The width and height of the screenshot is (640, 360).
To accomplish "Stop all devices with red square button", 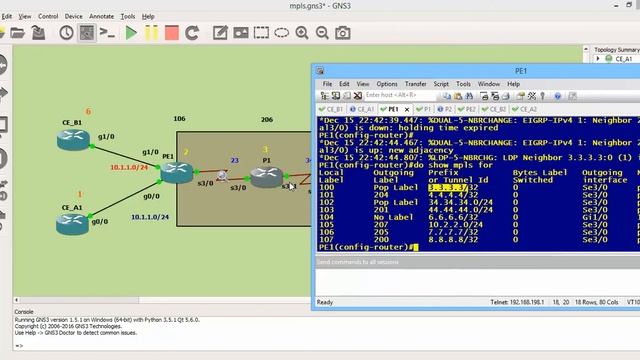I will tap(172, 33).
